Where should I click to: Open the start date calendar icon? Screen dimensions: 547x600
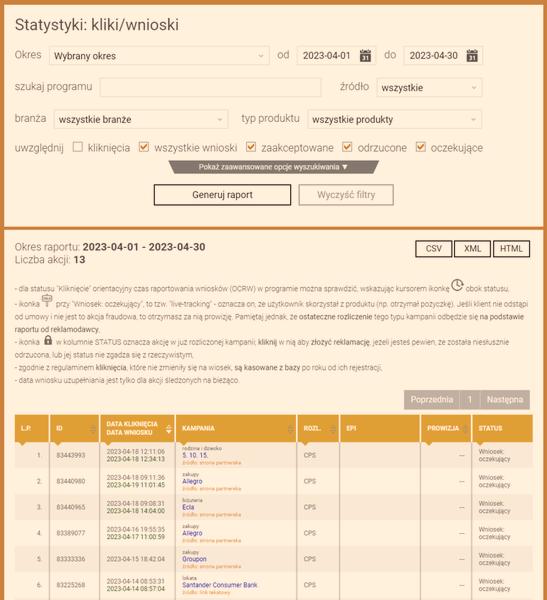tap(365, 56)
